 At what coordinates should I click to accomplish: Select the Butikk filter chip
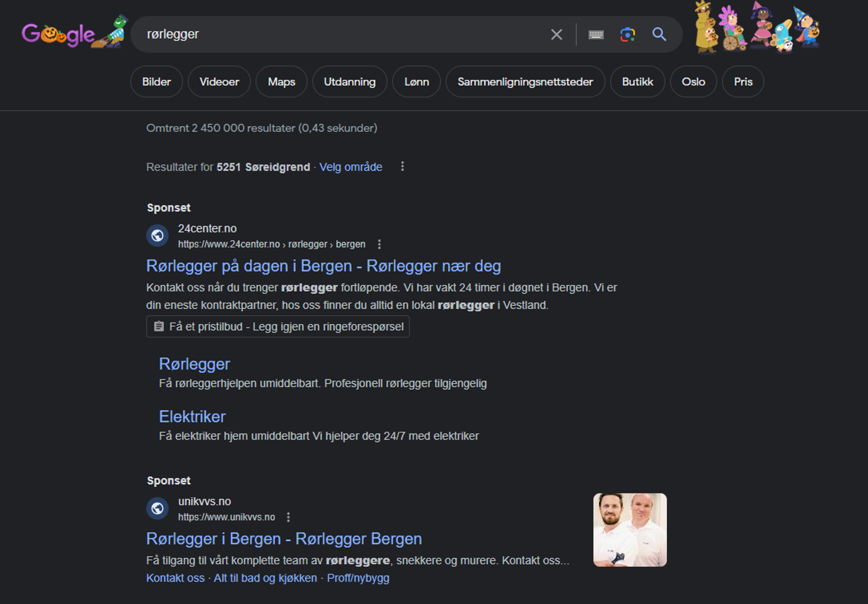click(638, 82)
